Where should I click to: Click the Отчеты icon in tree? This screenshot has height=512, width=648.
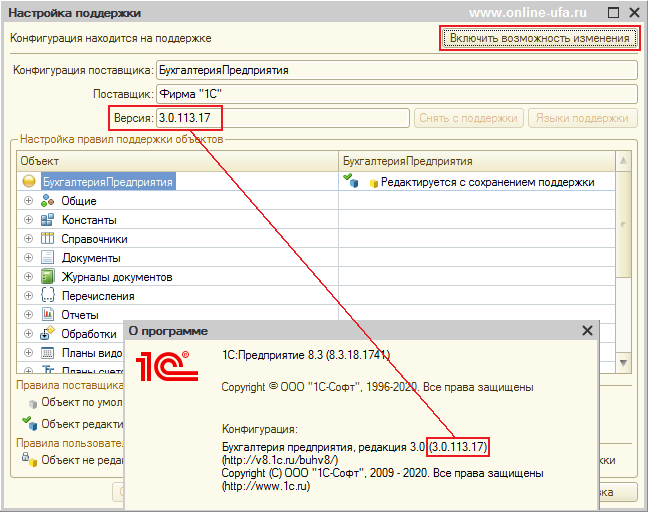[x=47, y=315]
